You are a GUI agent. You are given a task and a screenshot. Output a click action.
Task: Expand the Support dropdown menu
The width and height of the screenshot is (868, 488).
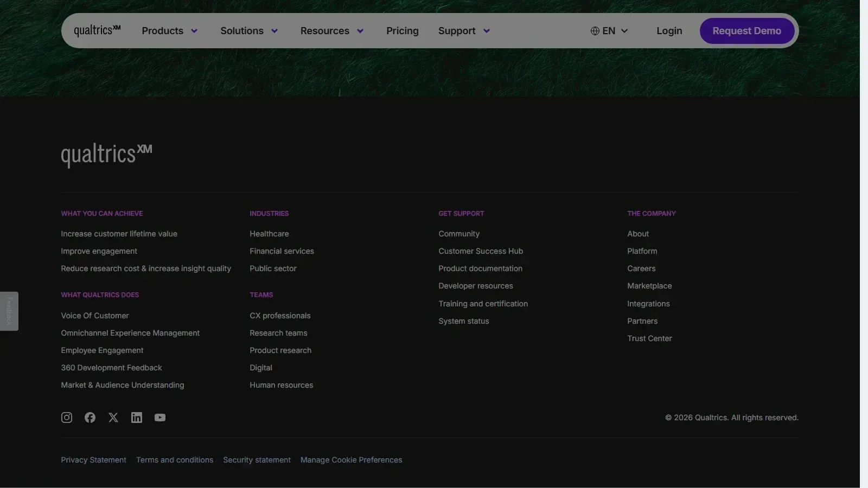(x=464, y=31)
